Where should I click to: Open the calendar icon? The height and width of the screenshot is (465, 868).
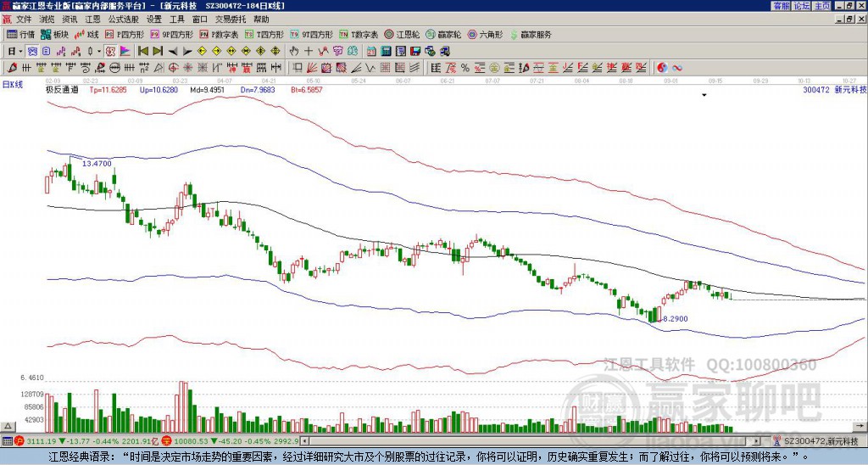point(371,52)
